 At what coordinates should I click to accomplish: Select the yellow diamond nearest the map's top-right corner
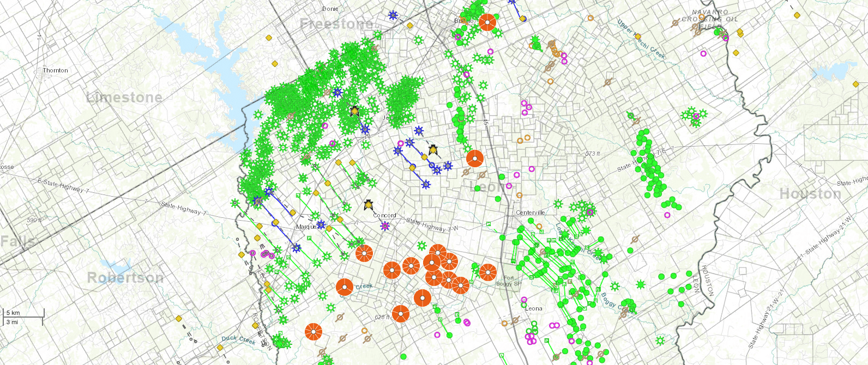tap(797, 15)
